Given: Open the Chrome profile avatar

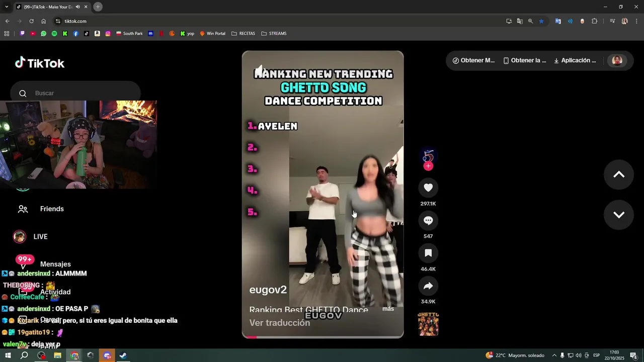Looking at the screenshot, I should (624, 21).
